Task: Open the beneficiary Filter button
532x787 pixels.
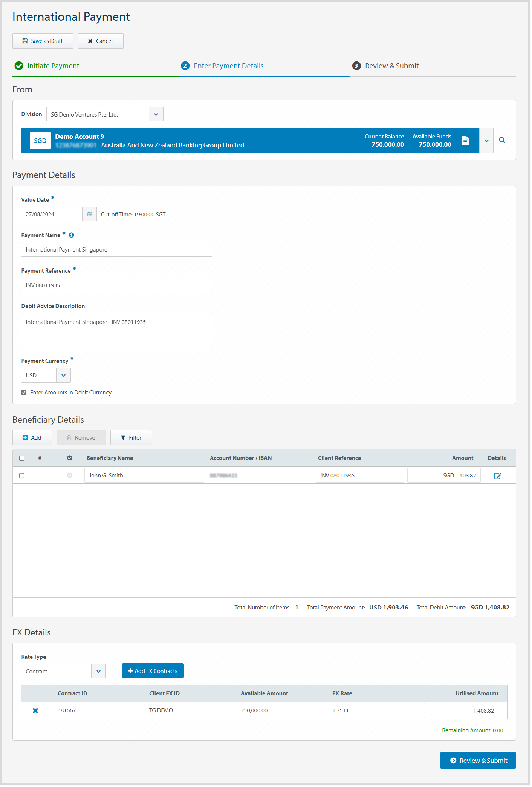Action: [x=131, y=438]
